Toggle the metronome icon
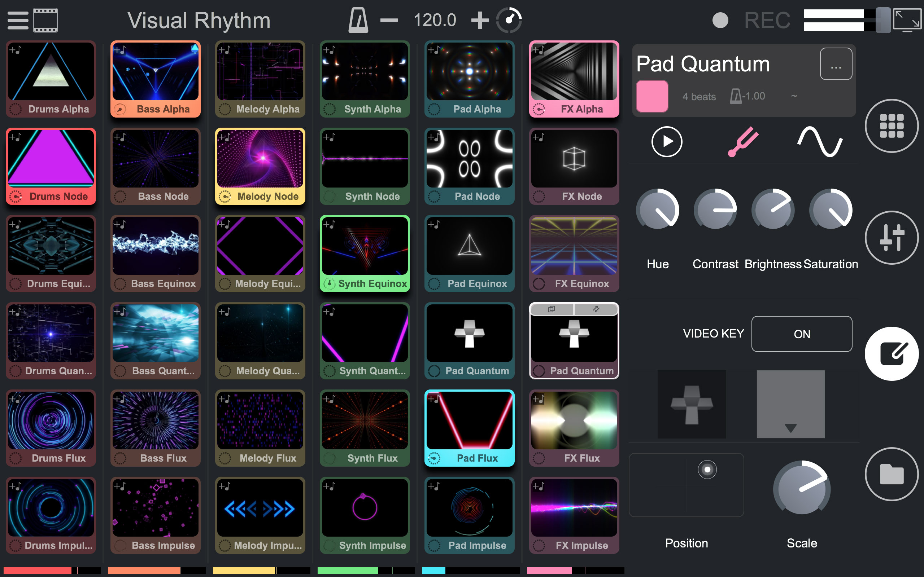 point(358,20)
